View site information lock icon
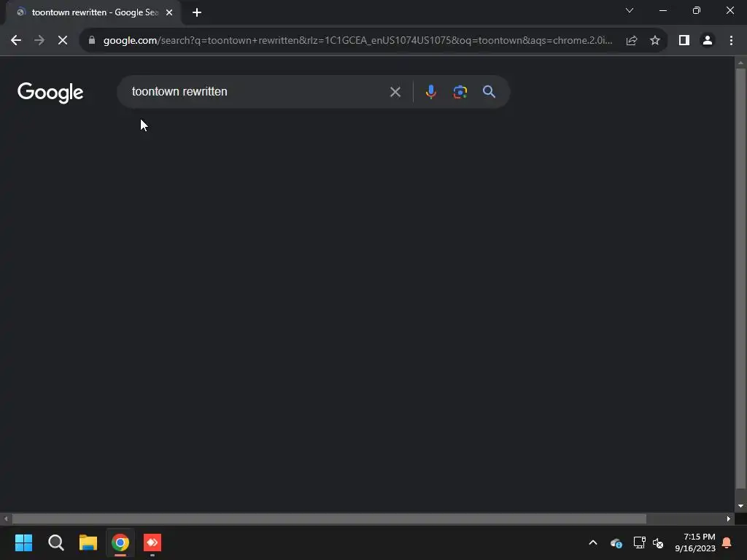Image resolution: width=747 pixels, height=560 pixels. 92,41
